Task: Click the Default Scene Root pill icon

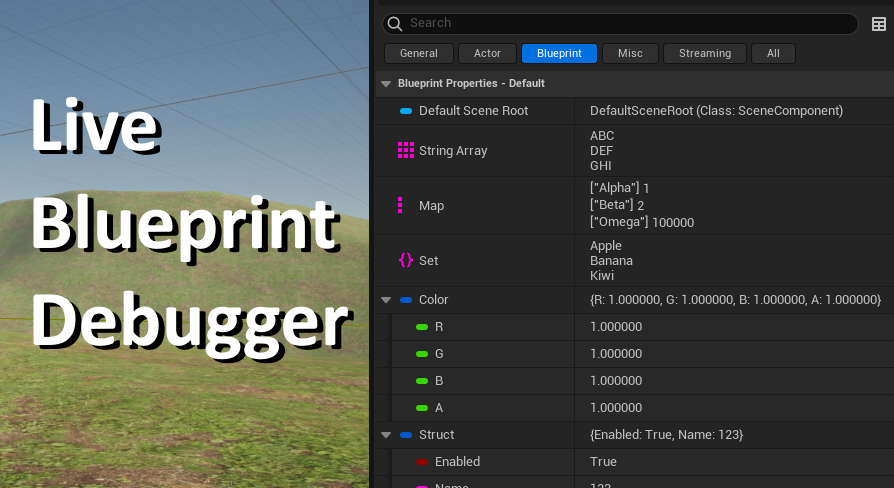Action: coord(406,111)
